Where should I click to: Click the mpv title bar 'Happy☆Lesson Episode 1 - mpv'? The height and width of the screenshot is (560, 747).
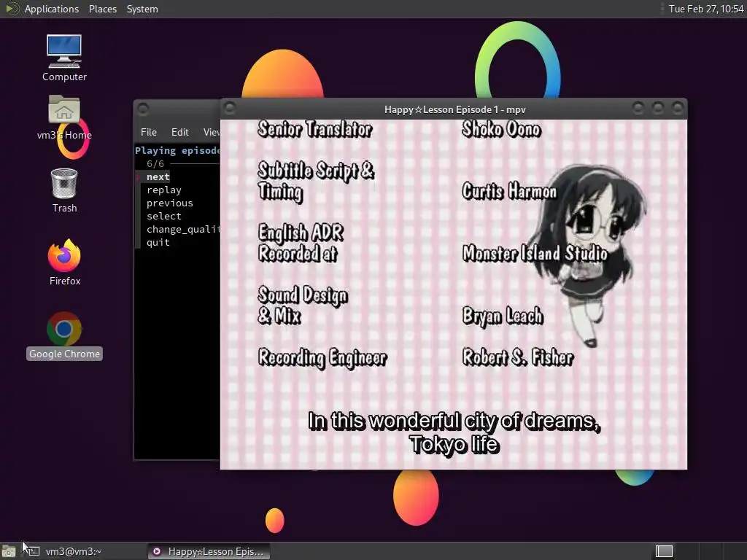tap(454, 109)
